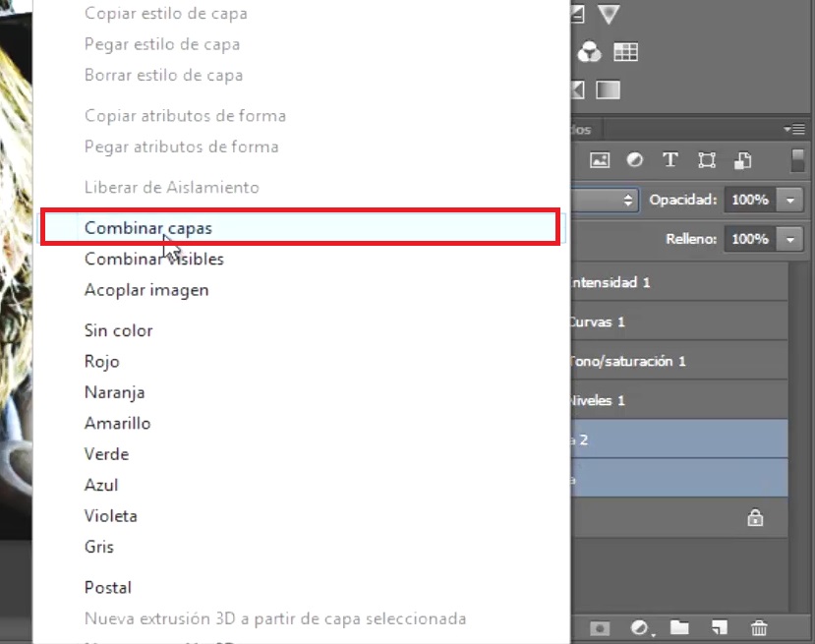Image resolution: width=815 pixels, height=644 pixels.
Task: Choose Combinar capas from context menu
Action: (301, 228)
